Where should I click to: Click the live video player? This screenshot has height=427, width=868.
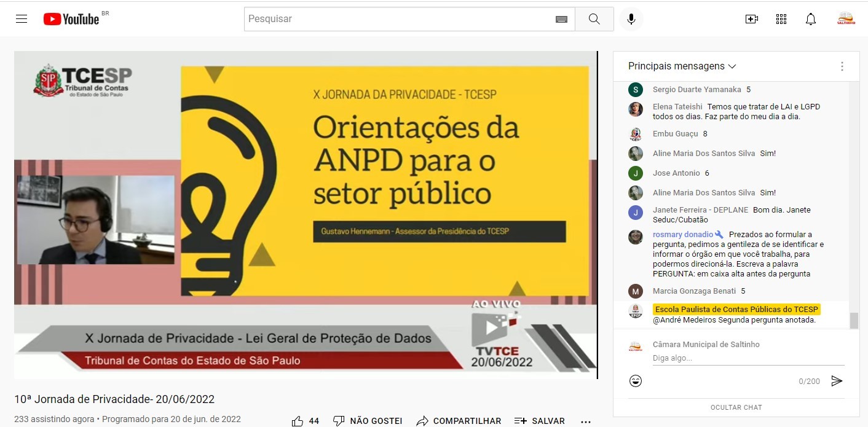[306, 215]
